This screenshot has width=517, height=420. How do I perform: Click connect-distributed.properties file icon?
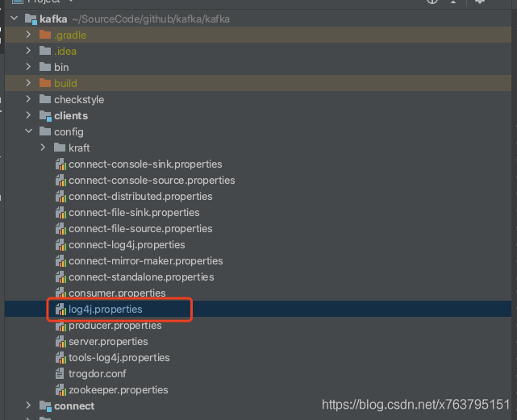(60, 197)
